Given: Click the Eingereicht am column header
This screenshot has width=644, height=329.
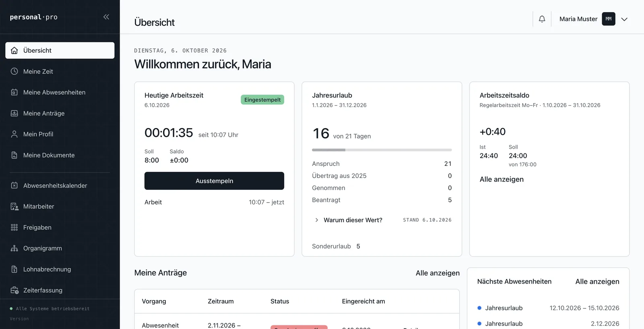Looking at the screenshot, I should click(363, 301).
